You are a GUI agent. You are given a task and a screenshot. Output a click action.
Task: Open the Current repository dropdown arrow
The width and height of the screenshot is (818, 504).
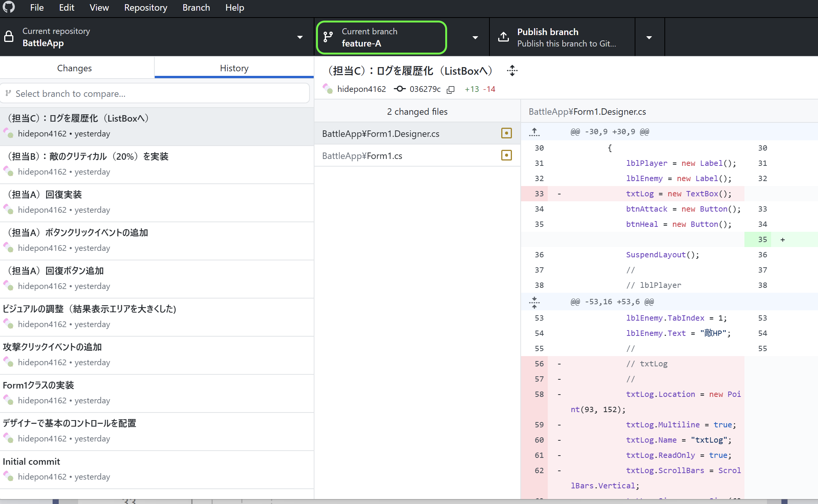(x=300, y=37)
